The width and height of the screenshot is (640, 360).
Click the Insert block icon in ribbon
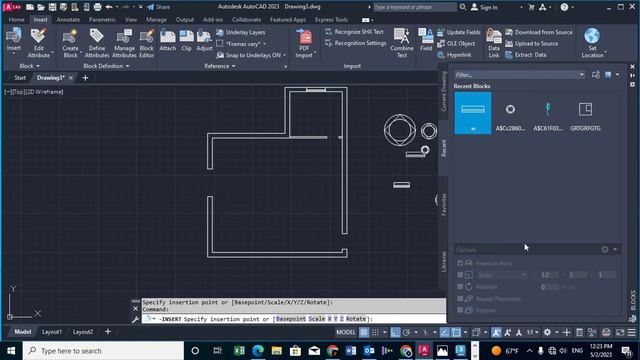13,40
